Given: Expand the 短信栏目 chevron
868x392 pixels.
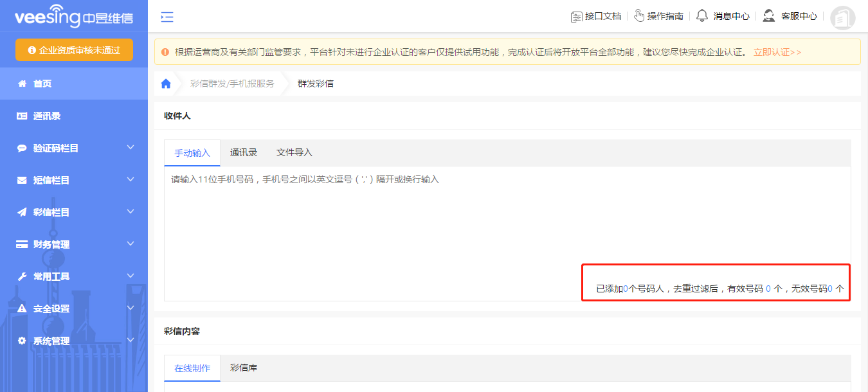Looking at the screenshot, I should [131, 179].
